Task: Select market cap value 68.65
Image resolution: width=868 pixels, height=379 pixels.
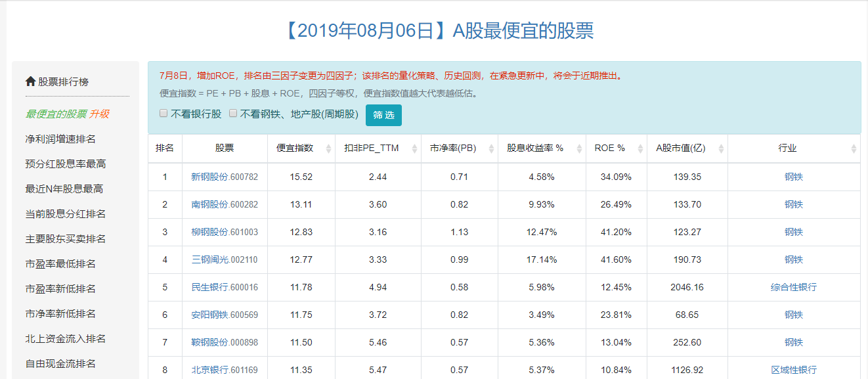Action: [687, 315]
